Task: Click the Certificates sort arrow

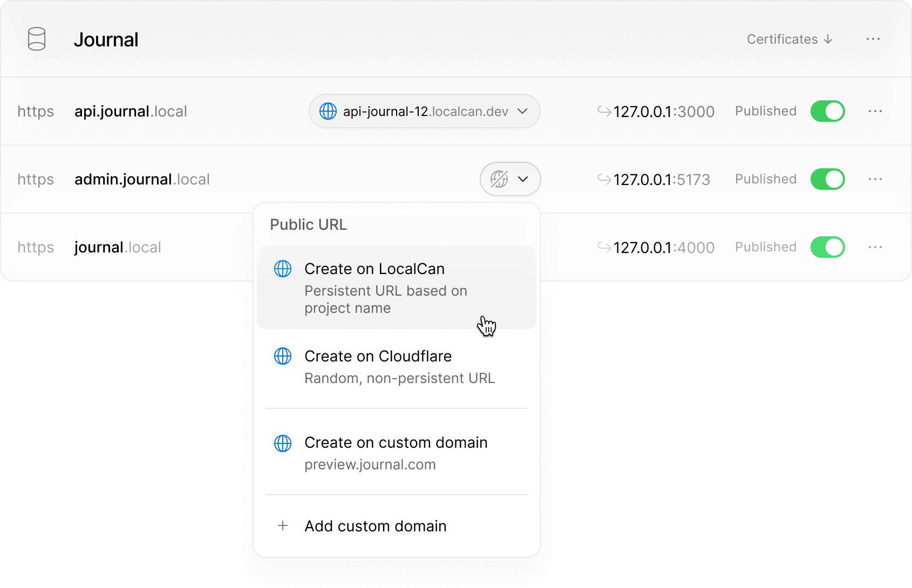Action: [x=828, y=39]
